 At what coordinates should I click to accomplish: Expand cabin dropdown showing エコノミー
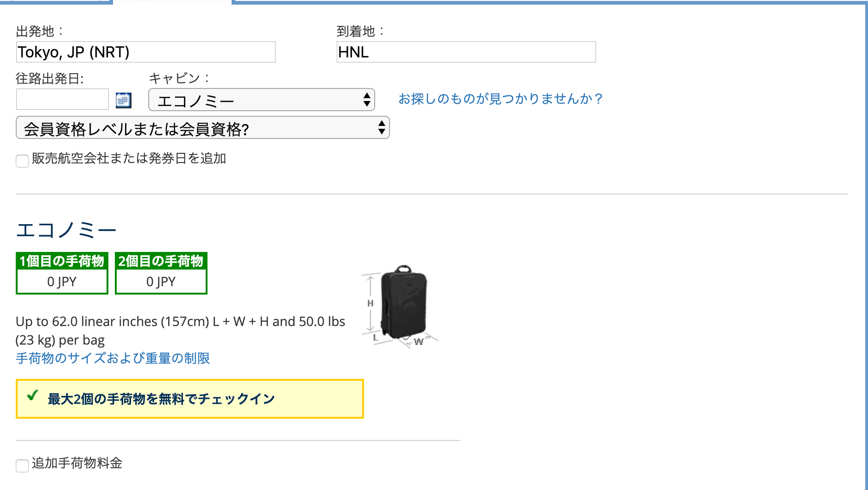tap(262, 100)
